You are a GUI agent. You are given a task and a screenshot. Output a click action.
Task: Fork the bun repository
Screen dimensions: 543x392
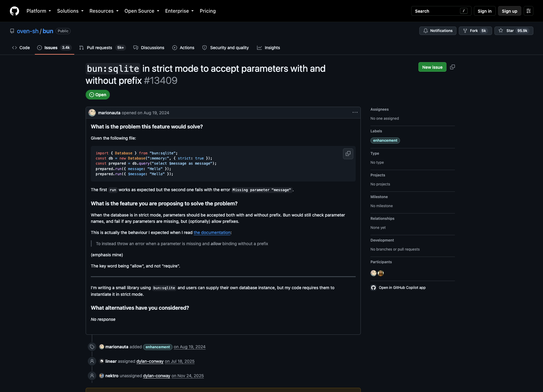click(x=475, y=31)
